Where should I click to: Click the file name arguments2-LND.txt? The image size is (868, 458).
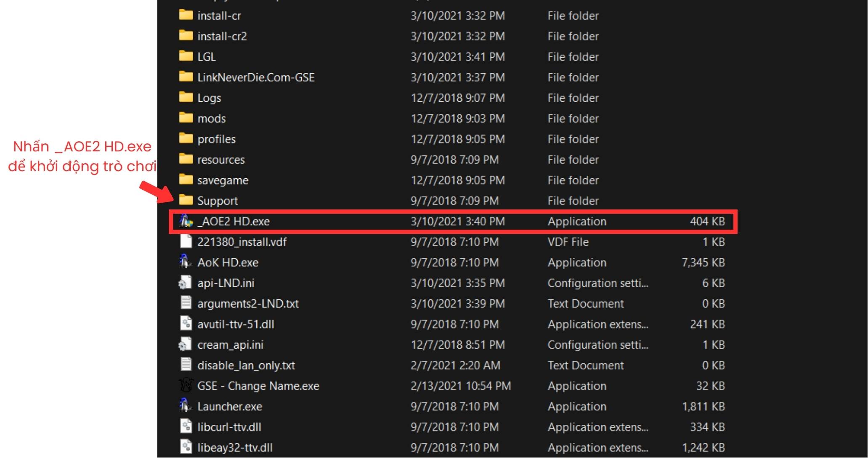pyautogui.click(x=248, y=304)
